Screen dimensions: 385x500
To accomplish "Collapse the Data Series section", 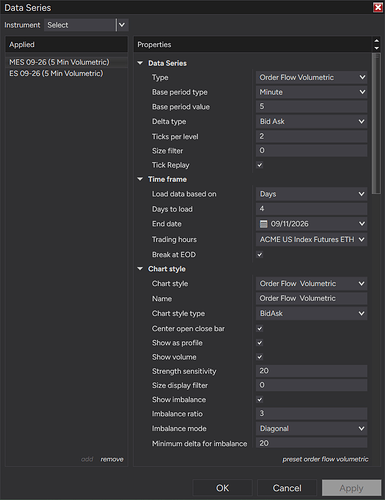I will (x=140, y=63).
